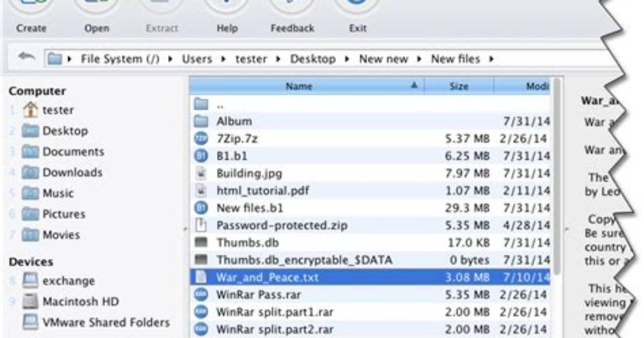644x338 pixels.
Task: Select the 7Zip.7z file name
Action: (237, 139)
